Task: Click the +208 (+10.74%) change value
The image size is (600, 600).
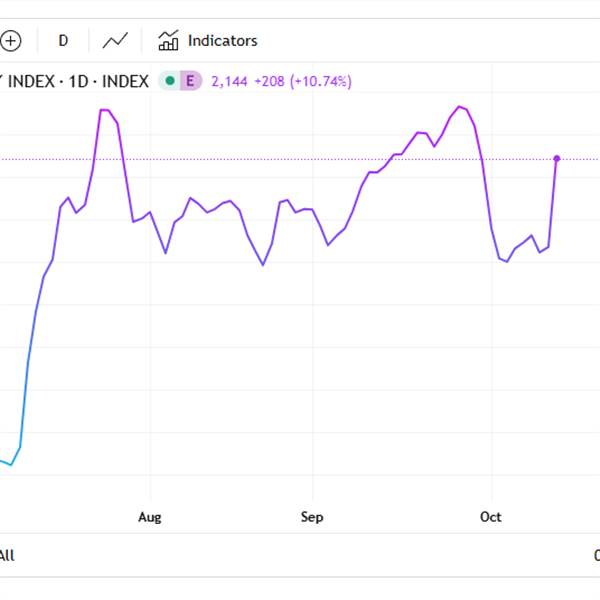Action: pyautogui.click(x=304, y=81)
